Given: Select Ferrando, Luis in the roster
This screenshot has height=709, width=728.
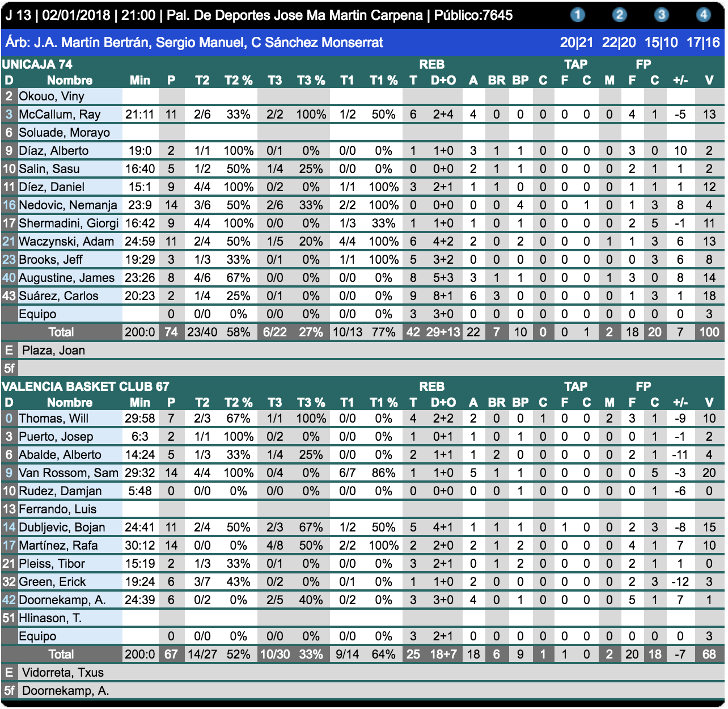Looking at the screenshot, I should tap(58, 509).
